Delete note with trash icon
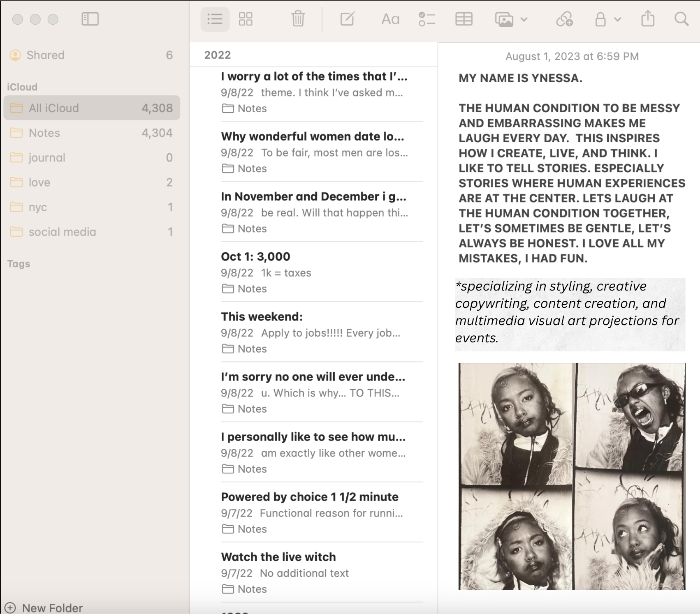The image size is (700, 614). pyautogui.click(x=298, y=19)
